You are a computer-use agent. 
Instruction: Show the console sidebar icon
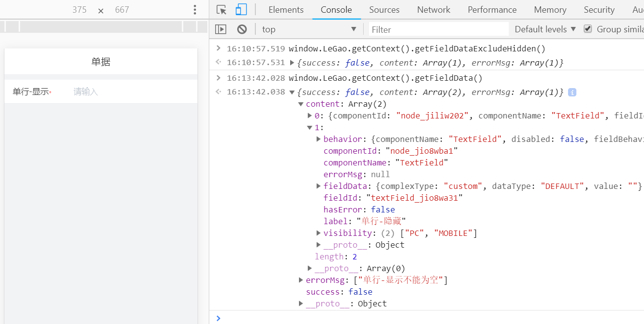[221, 29]
